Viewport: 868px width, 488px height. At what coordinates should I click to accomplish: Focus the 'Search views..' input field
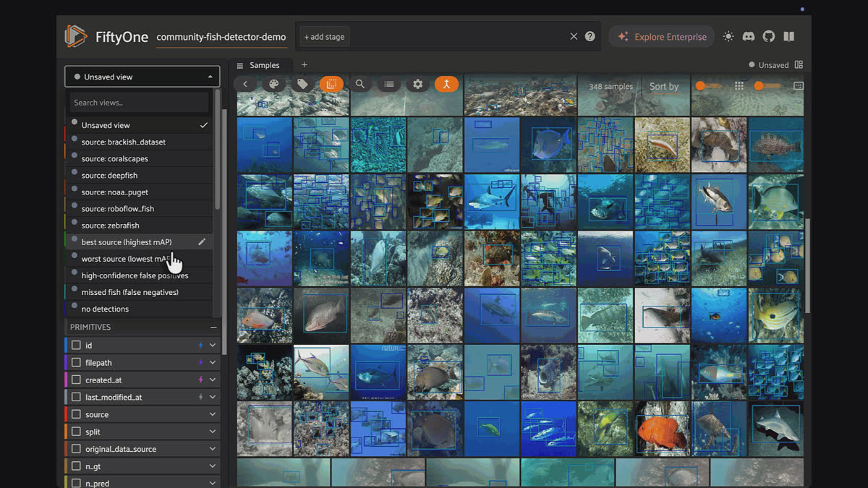(139, 103)
